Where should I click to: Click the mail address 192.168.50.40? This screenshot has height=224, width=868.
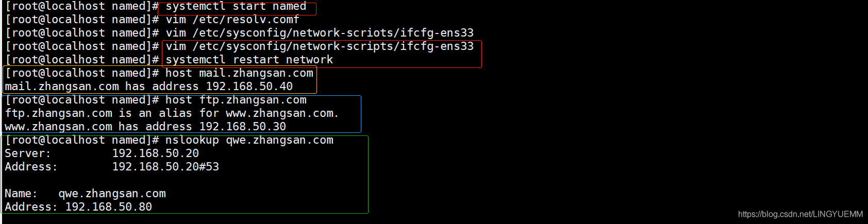point(249,87)
